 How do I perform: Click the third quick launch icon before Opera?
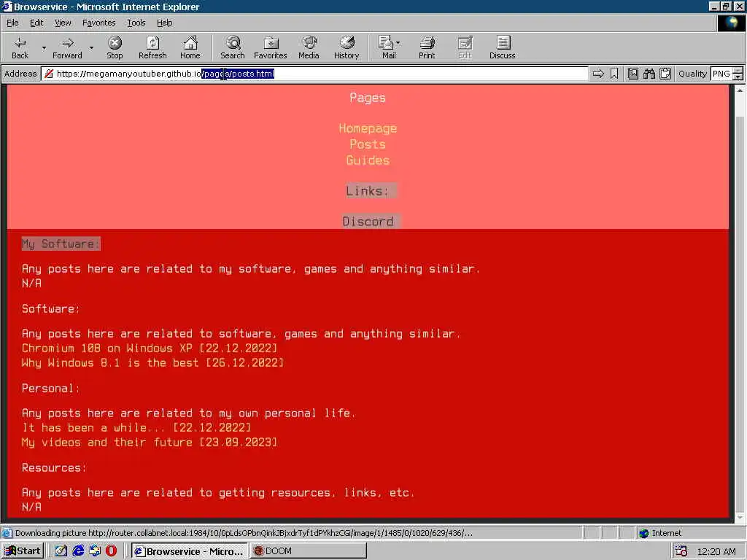tap(95, 551)
